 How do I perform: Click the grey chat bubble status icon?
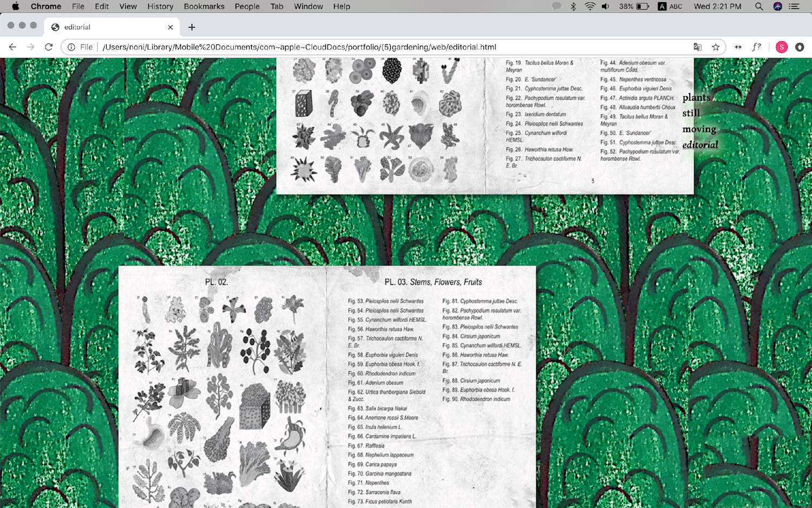coord(556,6)
